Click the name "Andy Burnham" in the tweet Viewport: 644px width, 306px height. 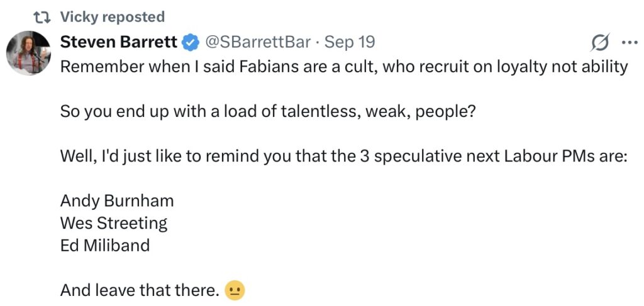pyautogui.click(x=117, y=201)
